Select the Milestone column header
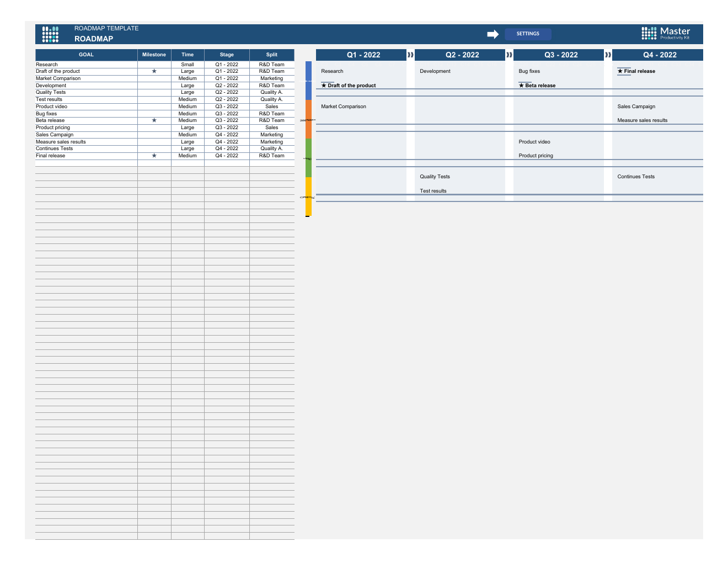This screenshot has width=728, height=563. click(154, 55)
